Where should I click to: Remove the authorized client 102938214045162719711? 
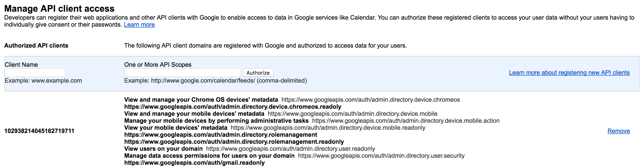(x=618, y=131)
